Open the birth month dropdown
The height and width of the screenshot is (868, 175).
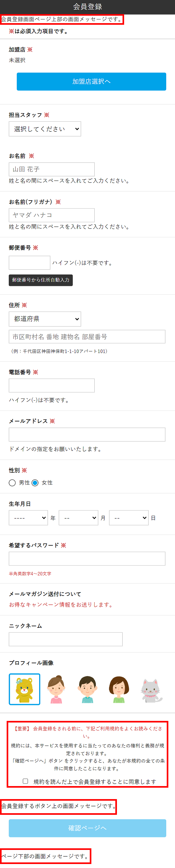(x=79, y=518)
